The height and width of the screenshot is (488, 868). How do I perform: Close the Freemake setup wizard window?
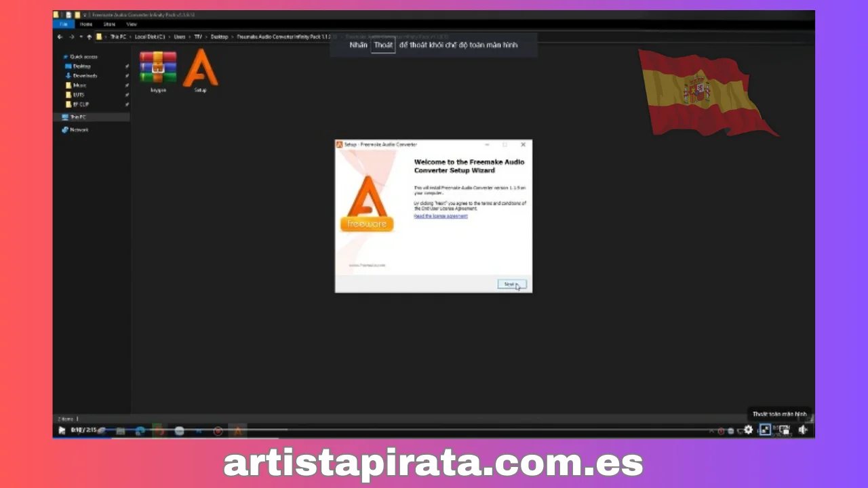[x=523, y=144]
